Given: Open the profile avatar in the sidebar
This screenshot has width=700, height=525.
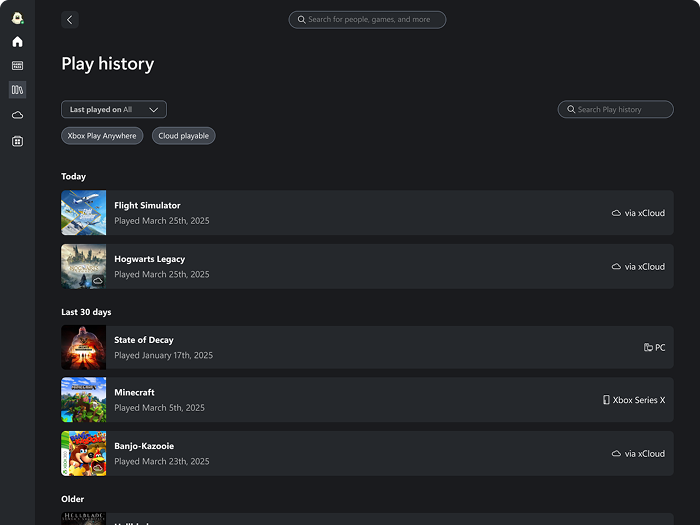Looking at the screenshot, I should tap(17, 18).
